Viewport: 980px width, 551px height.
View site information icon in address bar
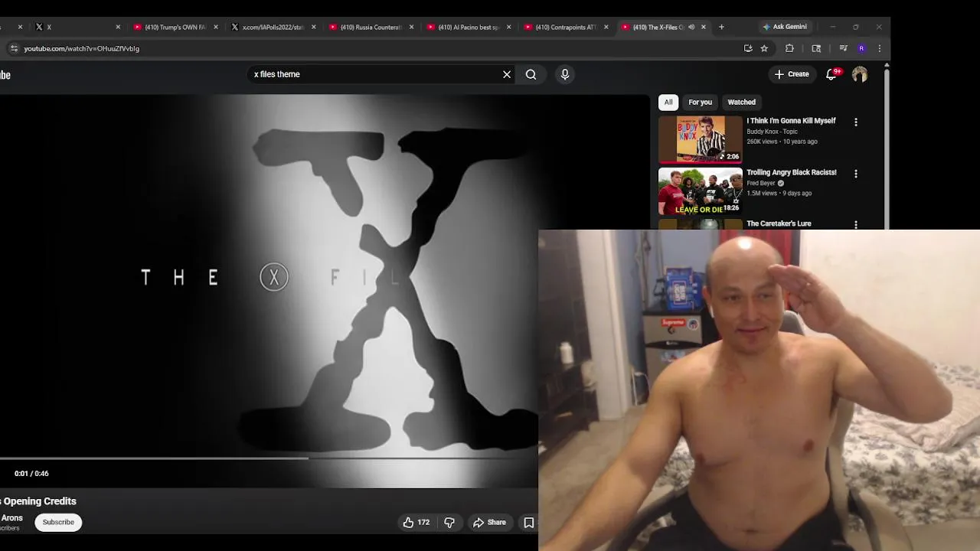13,48
